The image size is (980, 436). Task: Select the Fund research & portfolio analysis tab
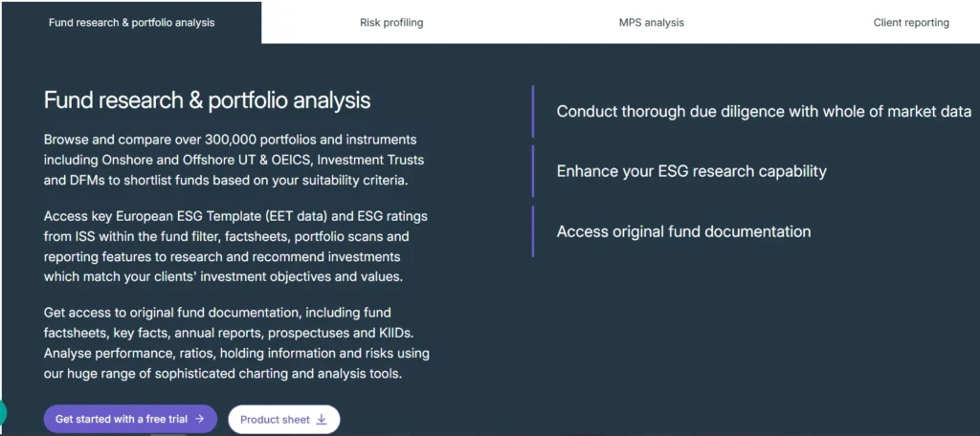coord(131,22)
